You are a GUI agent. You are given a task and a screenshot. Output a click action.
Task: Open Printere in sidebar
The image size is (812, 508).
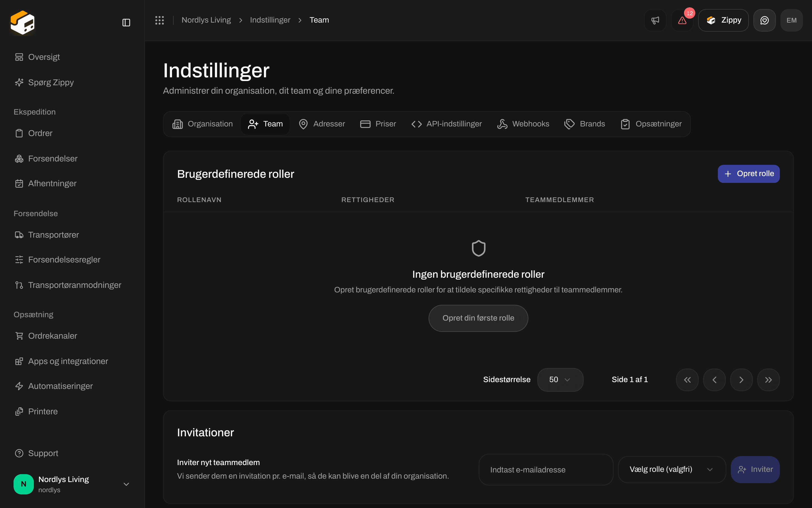coord(72,411)
